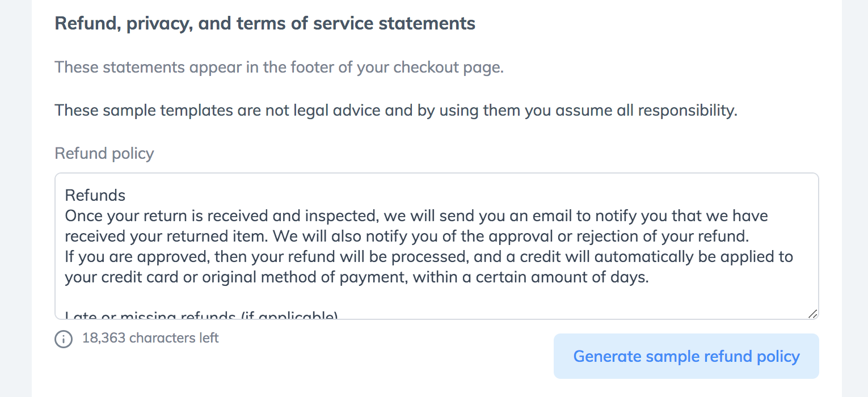Click the 'Refund, privacy, and terms' section heading
The width and height of the screenshot is (868, 397).
point(265,24)
